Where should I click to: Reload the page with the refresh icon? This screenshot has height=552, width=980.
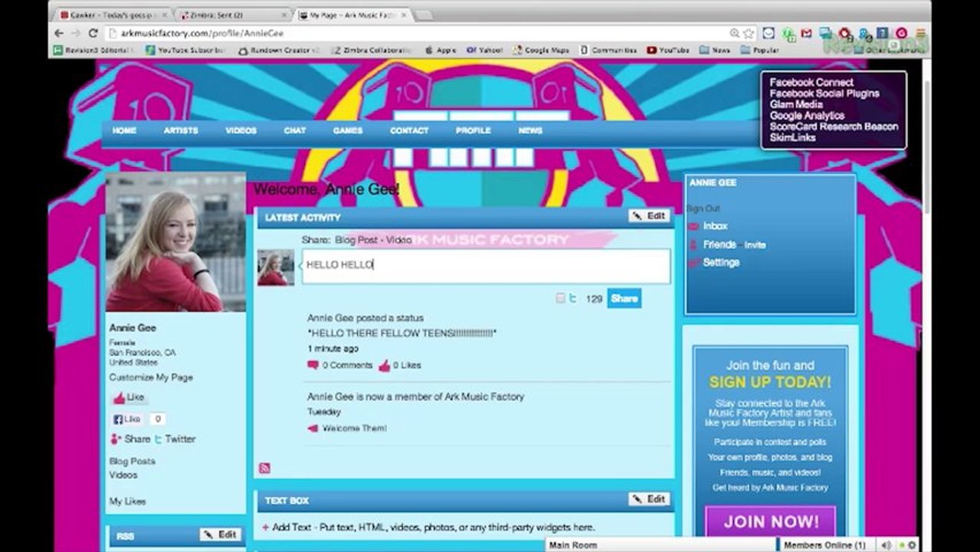point(93,33)
